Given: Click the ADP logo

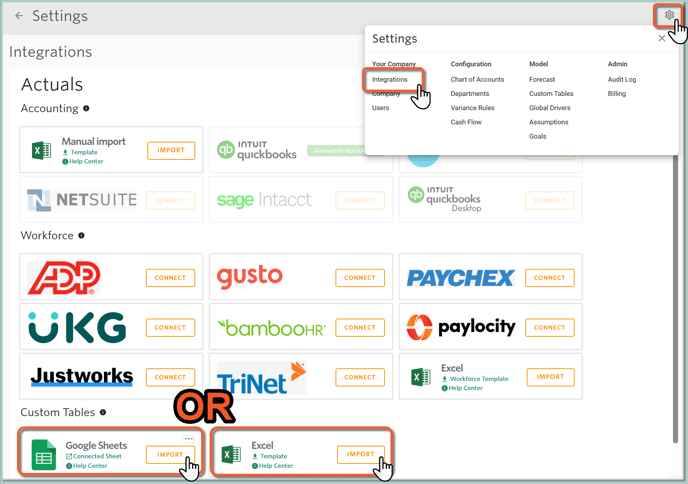Looking at the screenshot, I should (64, 278).
